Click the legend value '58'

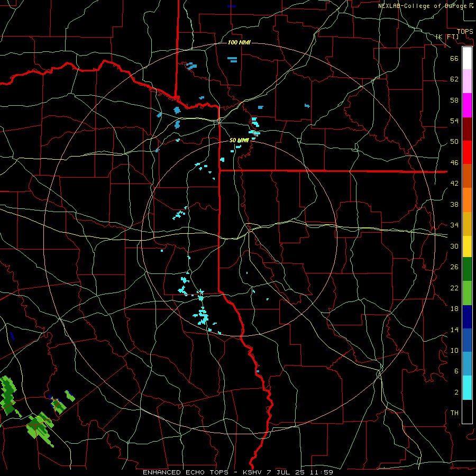click(x=454, y=100)
